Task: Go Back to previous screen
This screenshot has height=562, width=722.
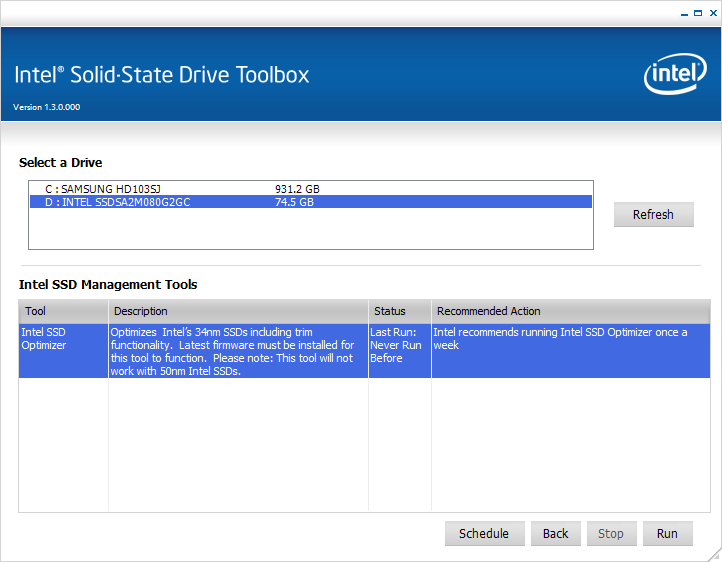Action: point(556,533)
